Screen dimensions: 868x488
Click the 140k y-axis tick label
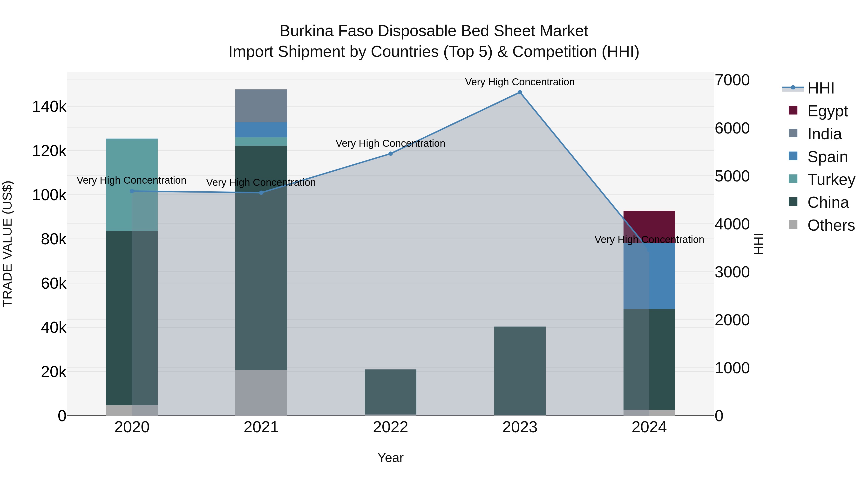pos(49,107)
